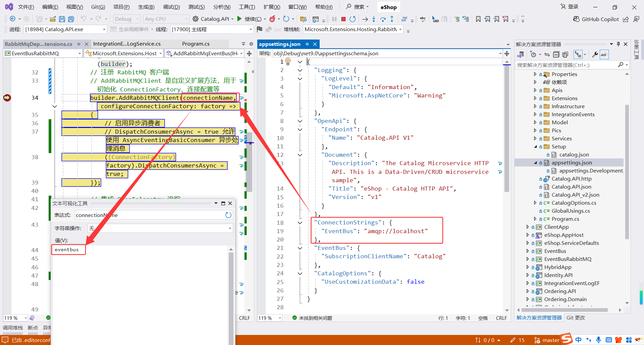Screen dimensions: 644x345
Task: Open the Debug configuration dropdown
Action: [x=126, y=19]
